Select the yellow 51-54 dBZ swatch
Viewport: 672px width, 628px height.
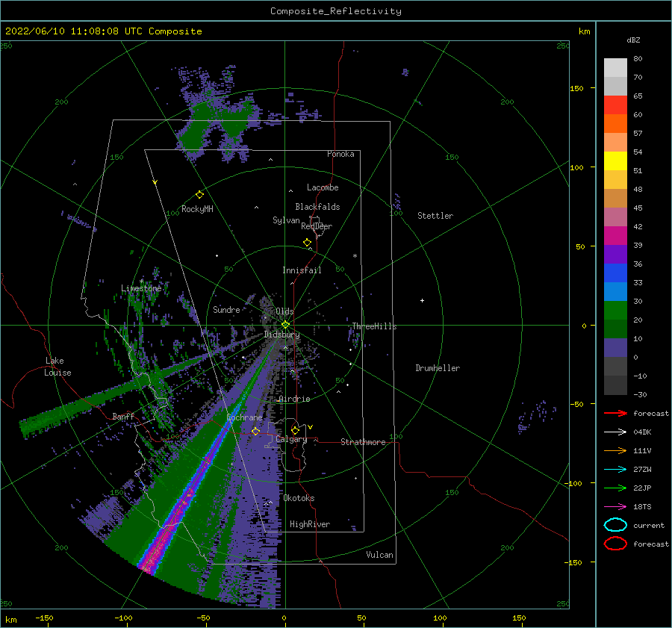615,161
